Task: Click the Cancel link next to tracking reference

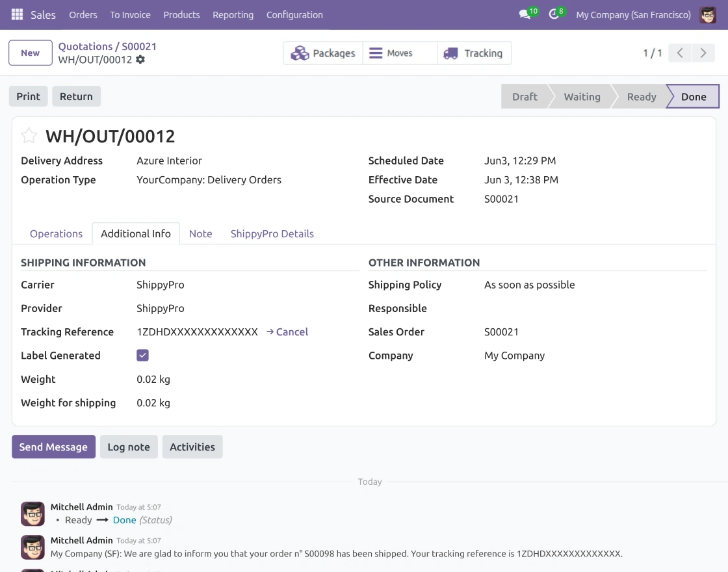Action: [287, 332]
